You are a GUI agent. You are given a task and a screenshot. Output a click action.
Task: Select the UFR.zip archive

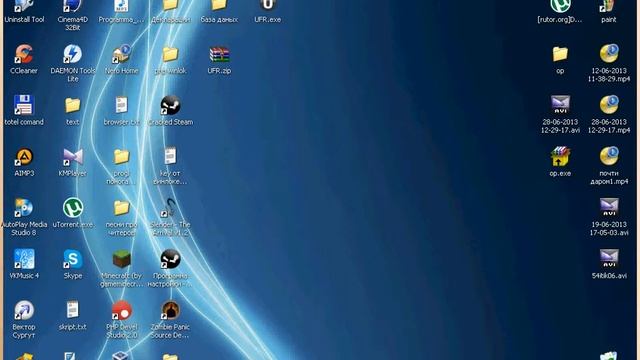click(x=219, y=54)
